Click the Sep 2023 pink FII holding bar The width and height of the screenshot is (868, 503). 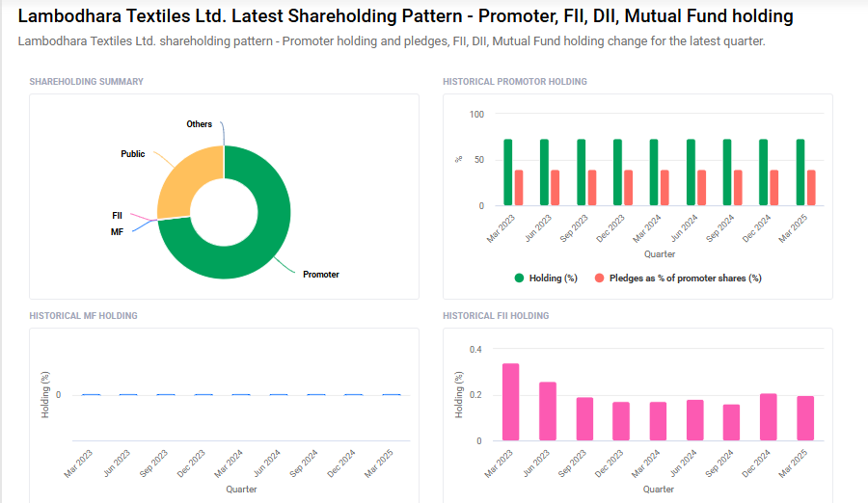[584, 419]
